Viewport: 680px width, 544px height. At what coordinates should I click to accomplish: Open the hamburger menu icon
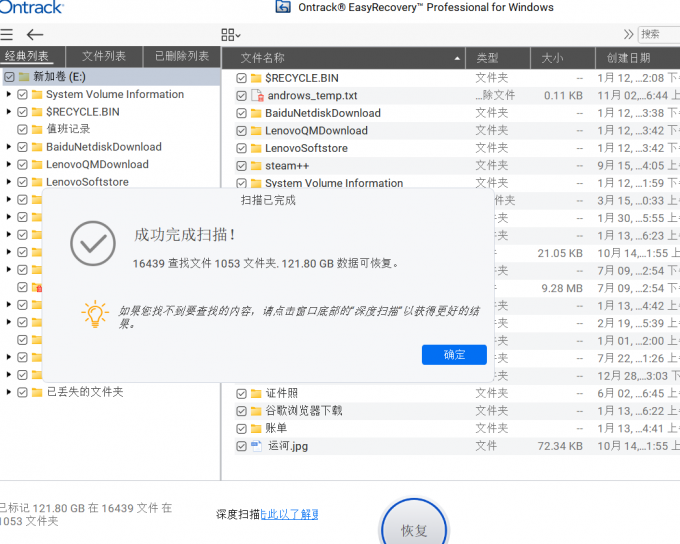pyautogui.click(x=6, y=35)
